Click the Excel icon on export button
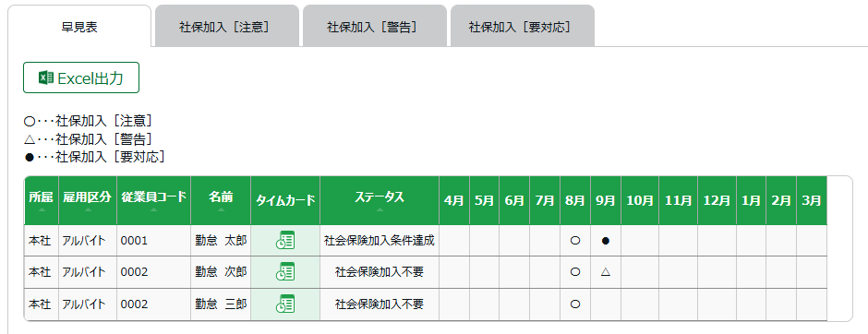This screenshot has width=868, height=334. (46, 78)
